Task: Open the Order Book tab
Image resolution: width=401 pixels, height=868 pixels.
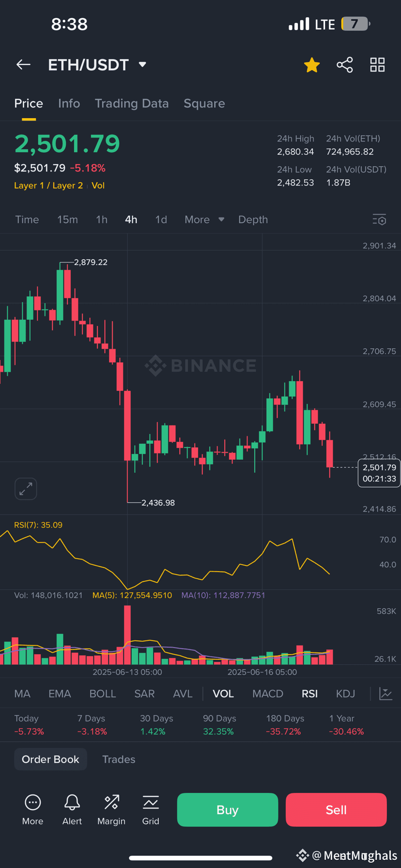Action: (50, 759)
